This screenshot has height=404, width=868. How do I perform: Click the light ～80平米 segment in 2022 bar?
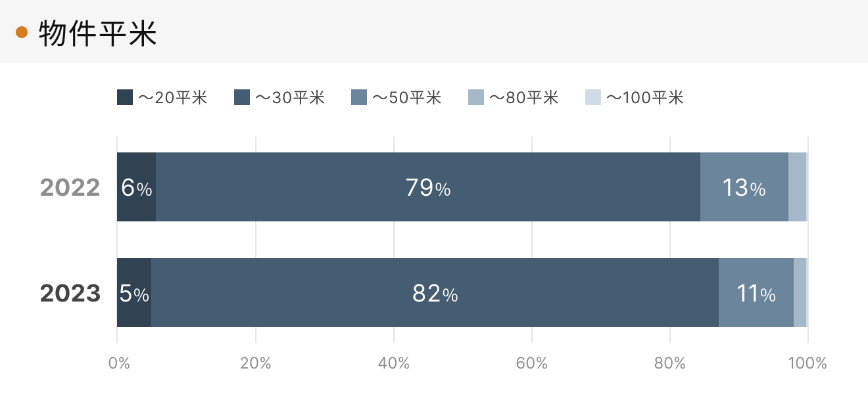pyautogui.click(x=797, y=187)
